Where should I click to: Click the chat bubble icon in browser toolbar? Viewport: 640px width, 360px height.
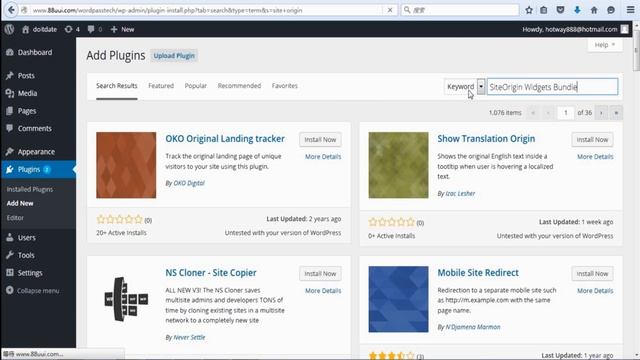coord(611,10)
